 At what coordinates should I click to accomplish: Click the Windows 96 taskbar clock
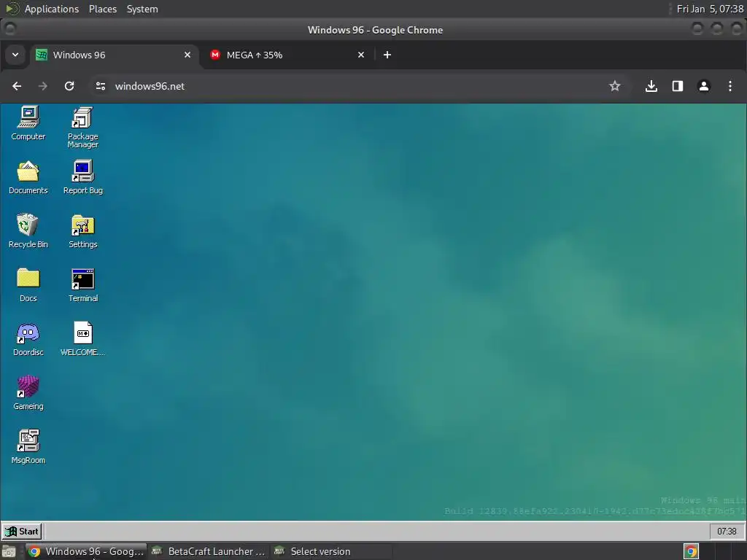[x=727, y=531]
